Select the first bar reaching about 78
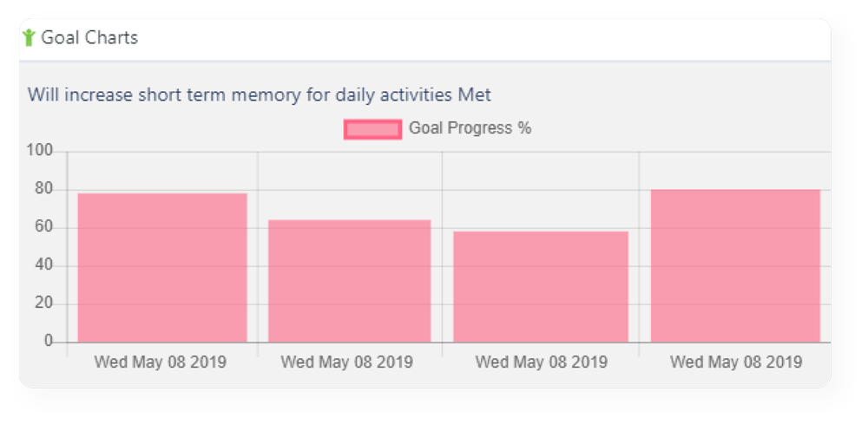This screenshot has height=424, width=868. [x=162, y=268]
